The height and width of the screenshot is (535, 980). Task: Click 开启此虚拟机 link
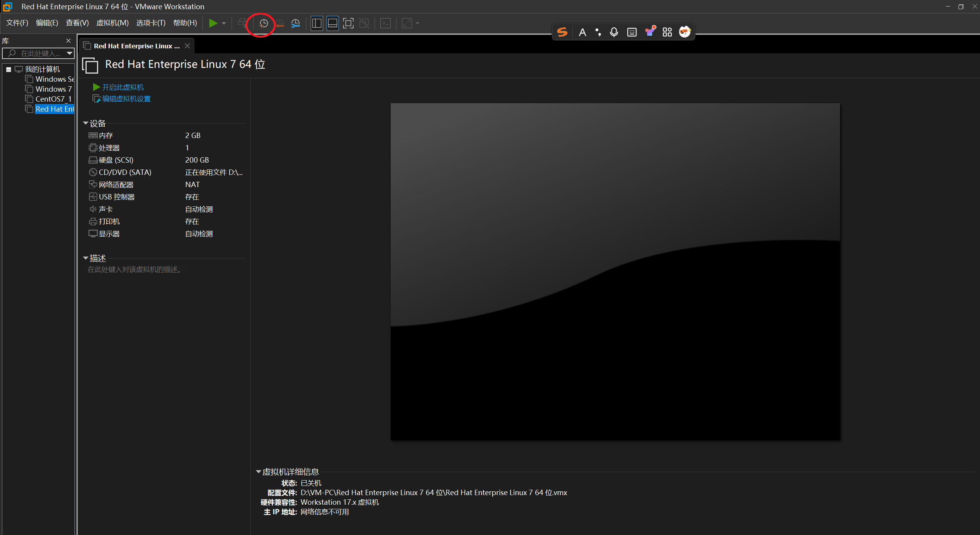[x=123, y=87]
